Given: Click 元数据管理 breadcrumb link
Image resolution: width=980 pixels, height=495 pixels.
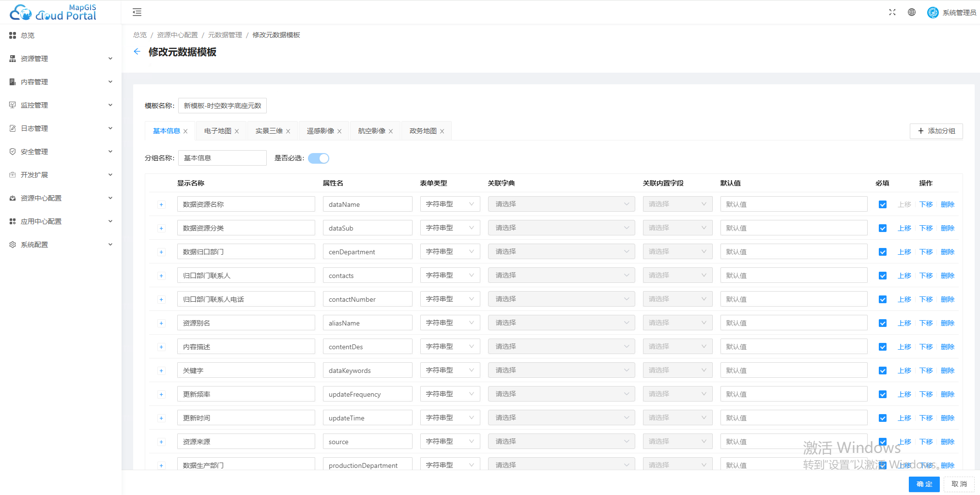Looking at the screenshot, I should pyautogui.click(x=225, y=35).
